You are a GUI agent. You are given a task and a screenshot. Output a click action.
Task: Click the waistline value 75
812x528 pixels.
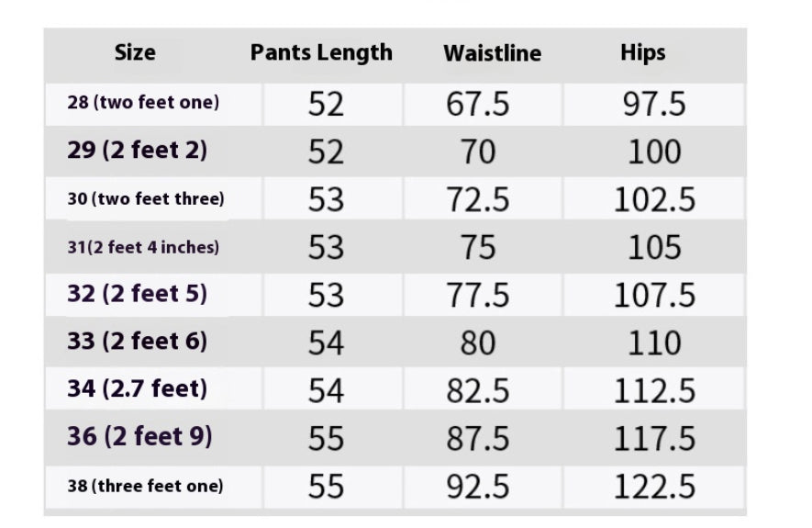tap(478, 247)
